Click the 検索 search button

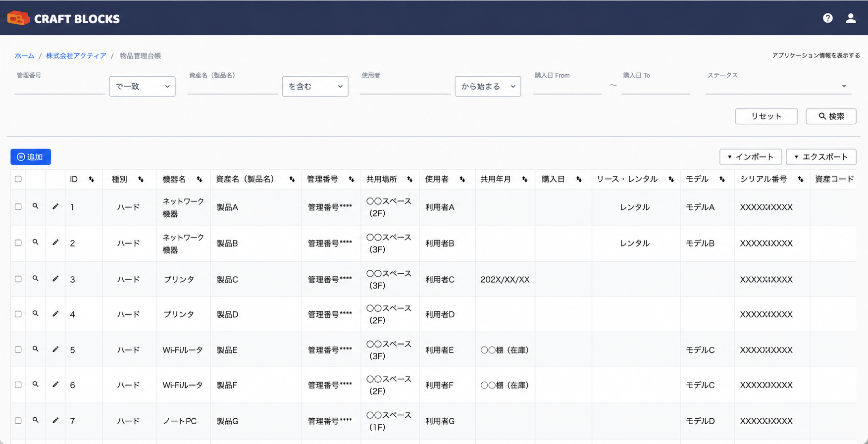click(x=831, y=116)
